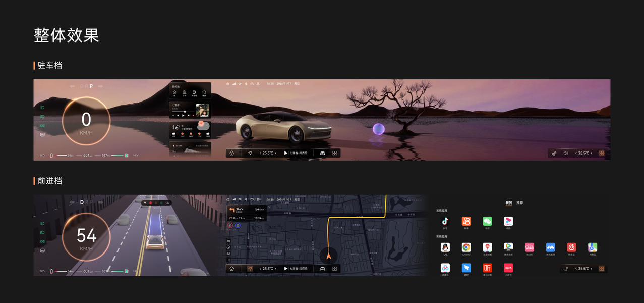Open map layers button on navigation map
The image size is (644, 303).
(228, 254)
